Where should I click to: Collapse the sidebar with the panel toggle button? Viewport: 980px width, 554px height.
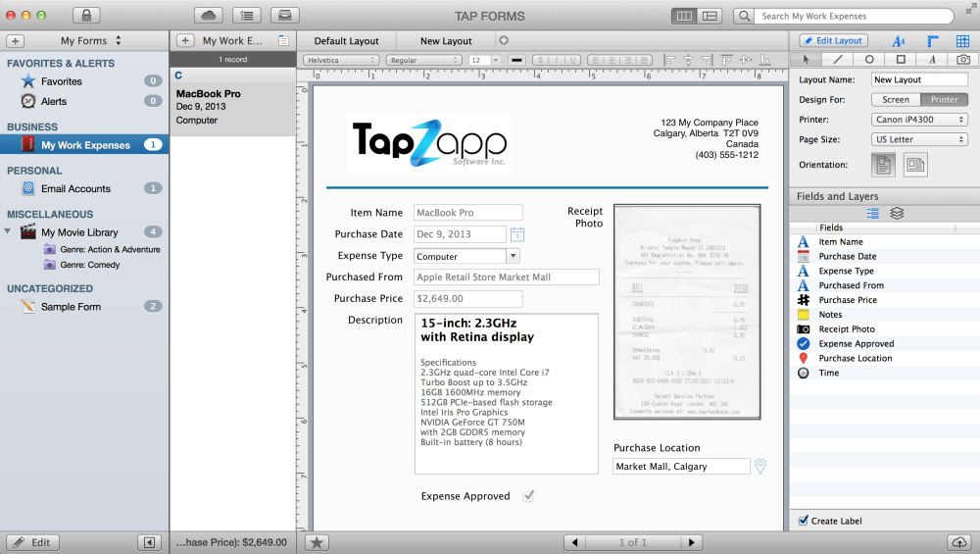[x=149, y=542]
